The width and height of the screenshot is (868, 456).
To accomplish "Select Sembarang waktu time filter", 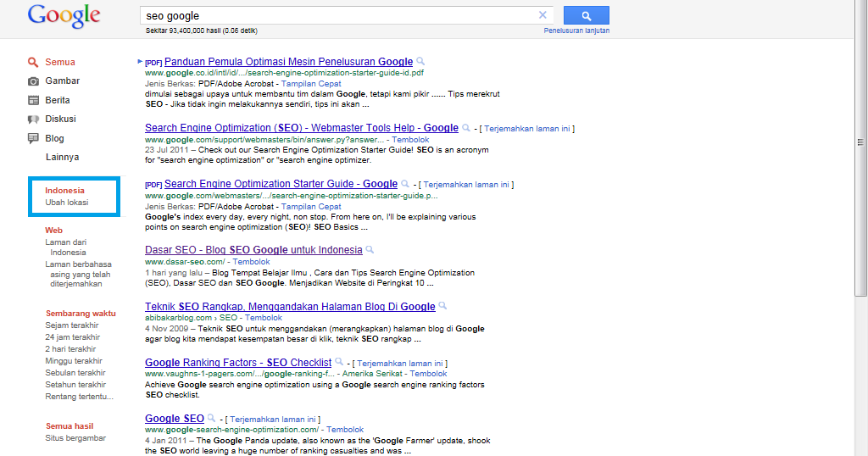I will [81, 314].
